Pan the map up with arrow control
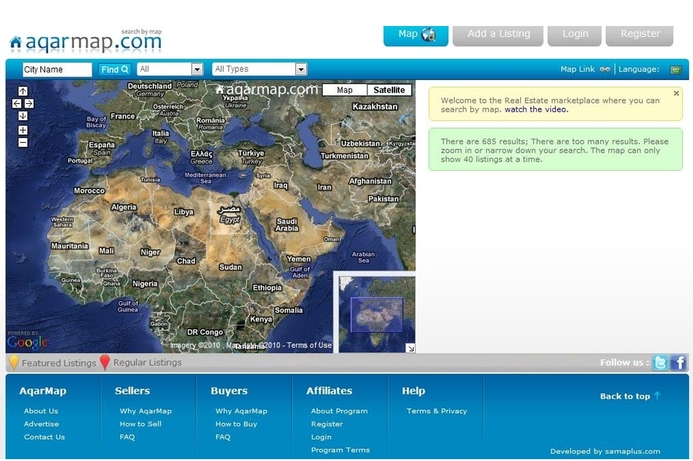 [23, 91]
